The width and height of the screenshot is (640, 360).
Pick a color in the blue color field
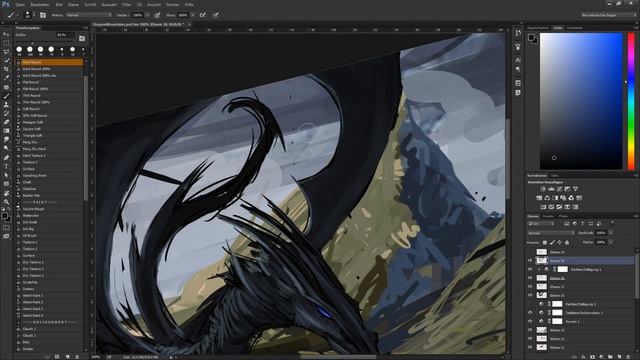(581, 101)
